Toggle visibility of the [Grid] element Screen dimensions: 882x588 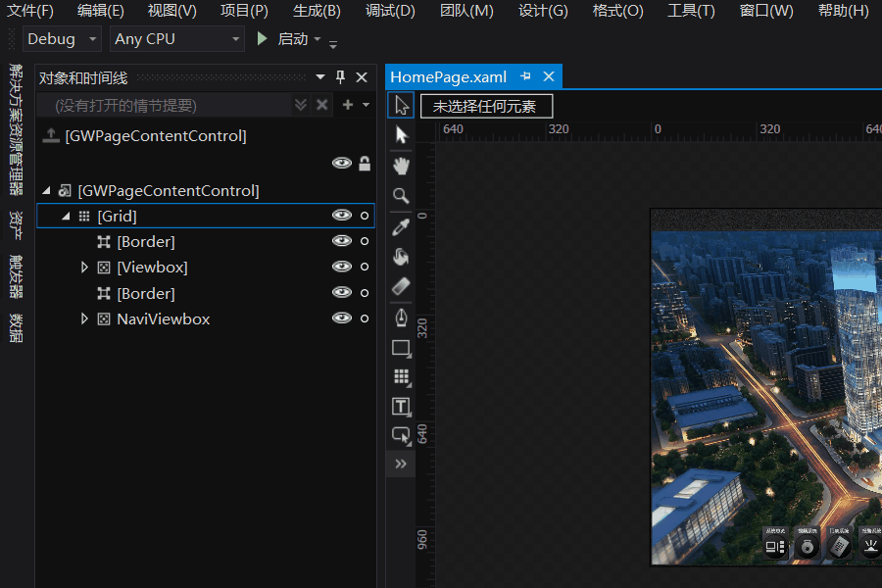(341, 216)
